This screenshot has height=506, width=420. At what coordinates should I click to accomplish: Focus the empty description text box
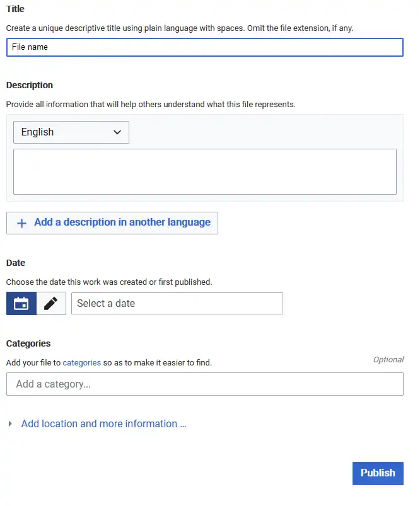(205, 171)
